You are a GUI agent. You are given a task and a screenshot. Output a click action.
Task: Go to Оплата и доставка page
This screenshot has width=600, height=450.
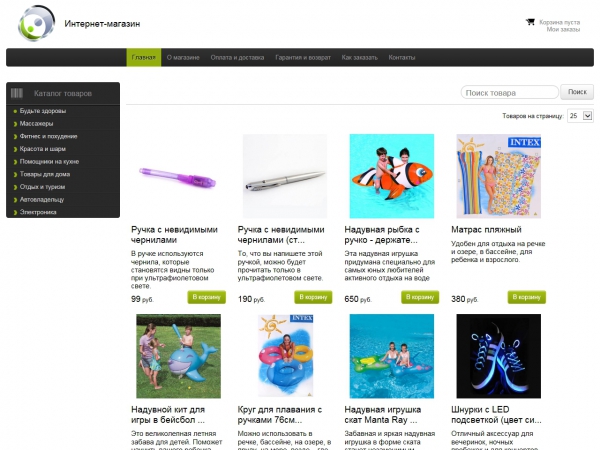pyautogui.click(x=237, y=57)
